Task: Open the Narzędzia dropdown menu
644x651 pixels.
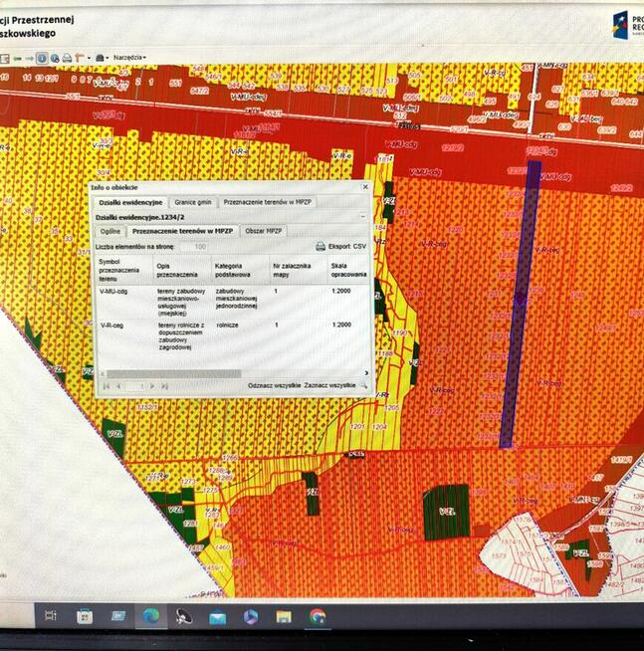Action: pos(129,58)
